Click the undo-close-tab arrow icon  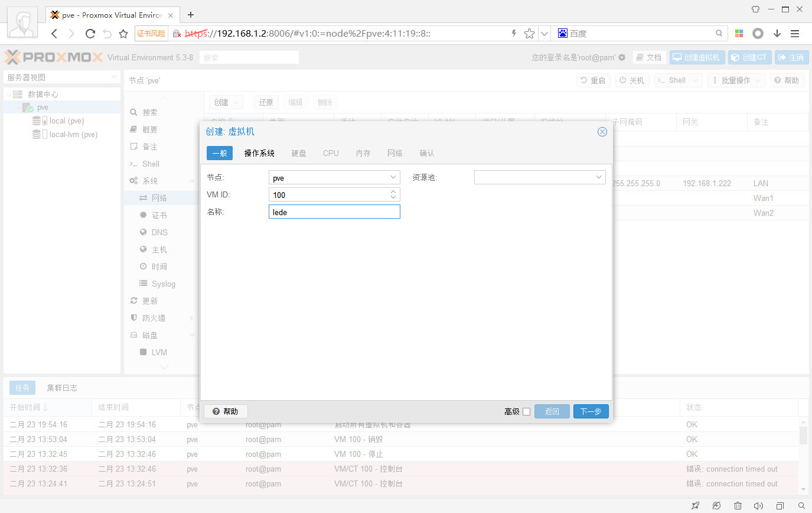pos(107,34)
